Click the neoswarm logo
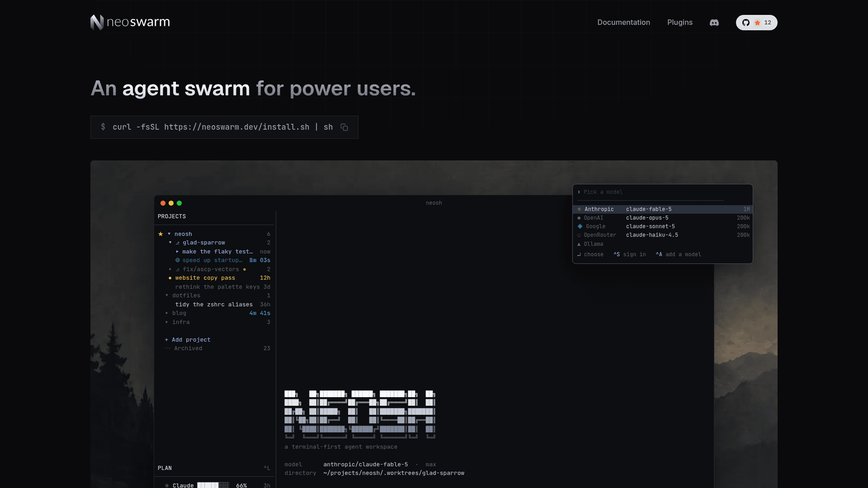This screenshot has width=868, height=488. (x=130, y=22)
